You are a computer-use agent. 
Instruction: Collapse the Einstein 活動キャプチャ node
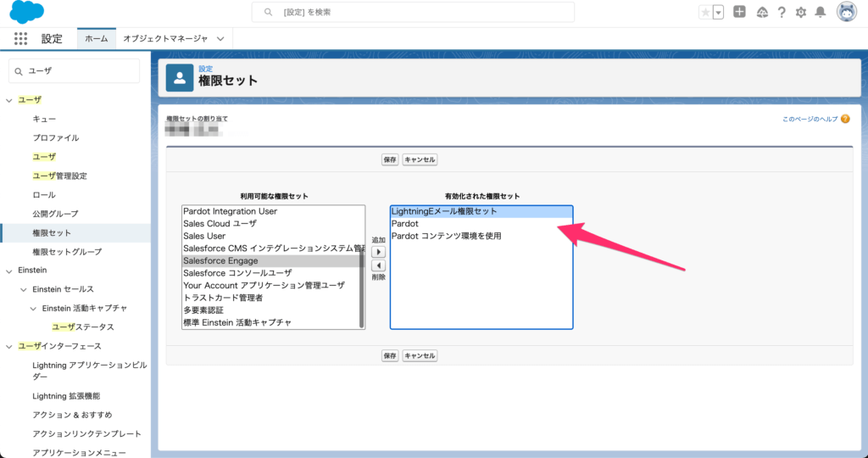33,309
